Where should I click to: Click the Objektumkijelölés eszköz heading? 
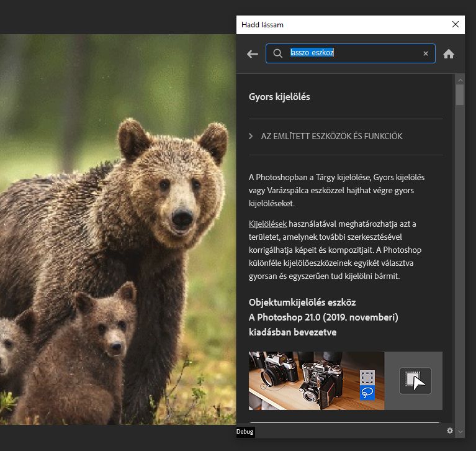302,303
